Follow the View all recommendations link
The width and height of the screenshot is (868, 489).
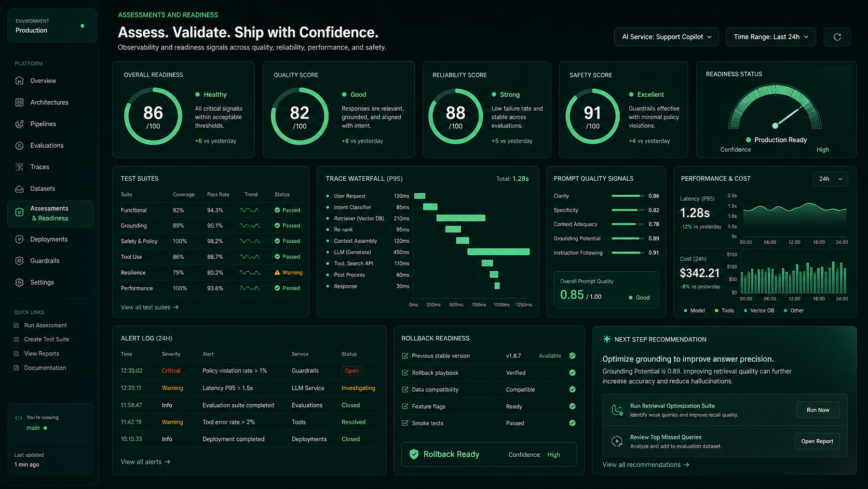point(646,465)
